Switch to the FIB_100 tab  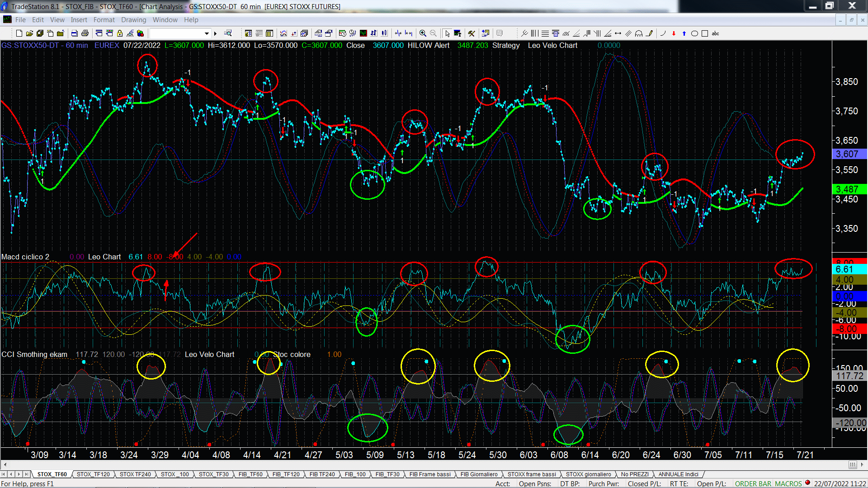pos(355,474)
